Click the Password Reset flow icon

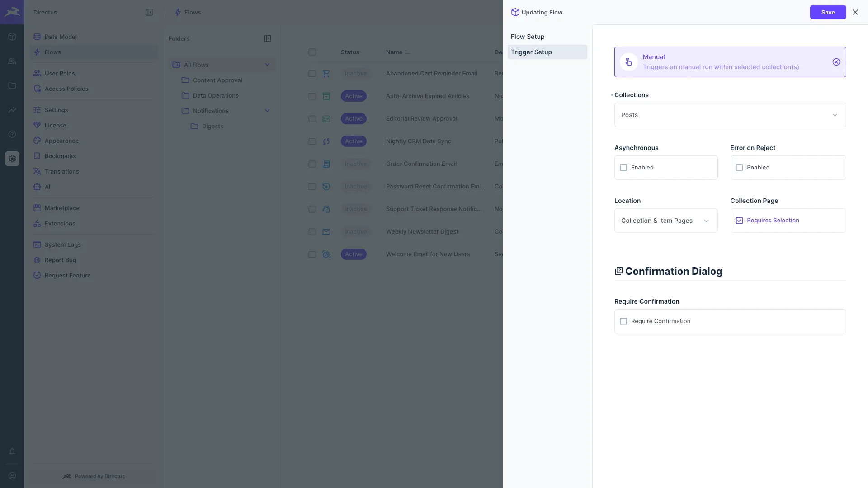[326, 187]
